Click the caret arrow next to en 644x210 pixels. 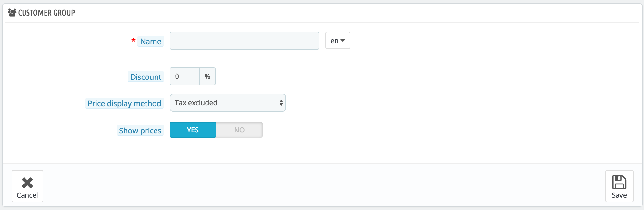tap(343, 41)
